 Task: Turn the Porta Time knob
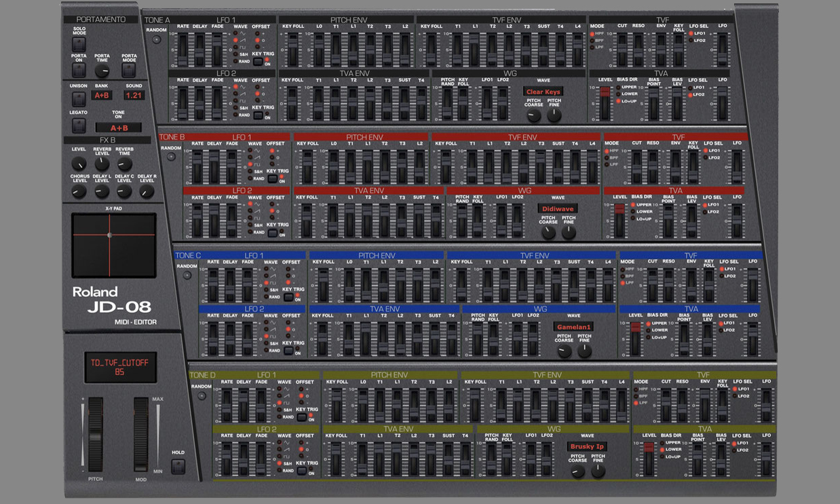(x=102, y=71)
